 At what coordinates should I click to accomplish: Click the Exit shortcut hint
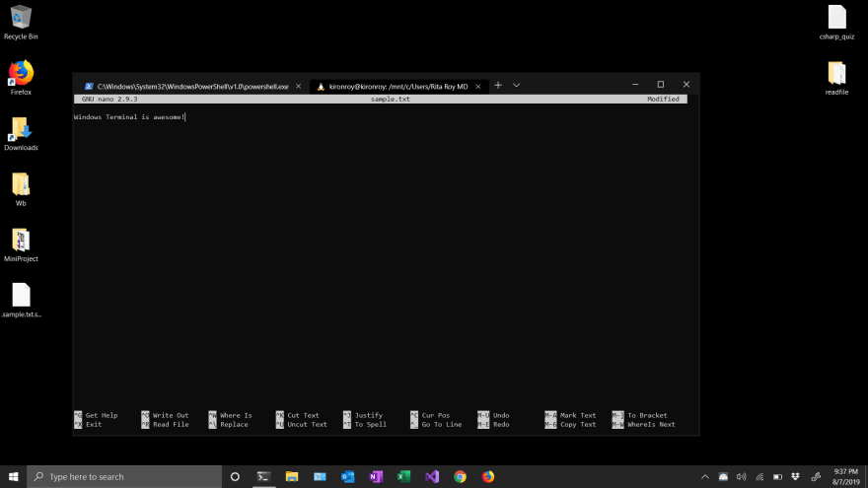pos(88,425)
